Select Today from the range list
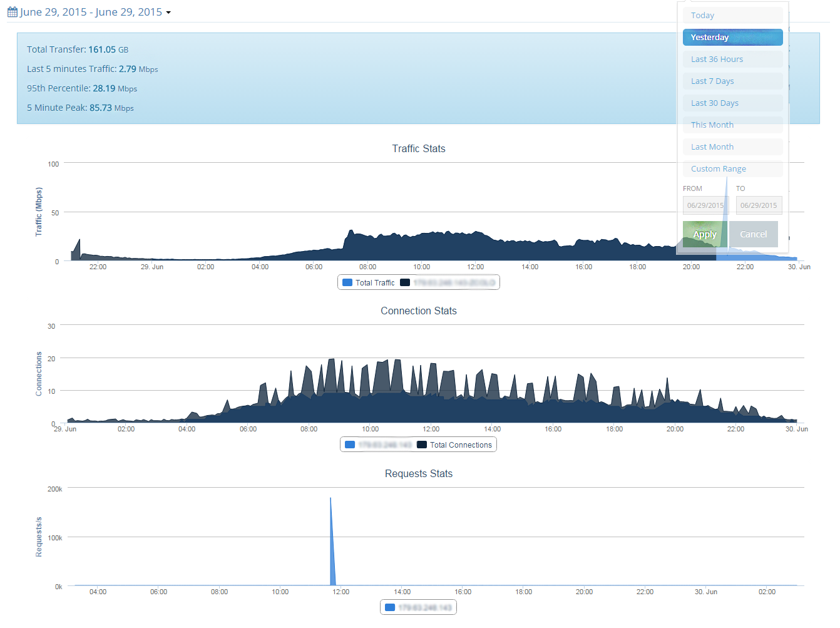 (733, 15)
